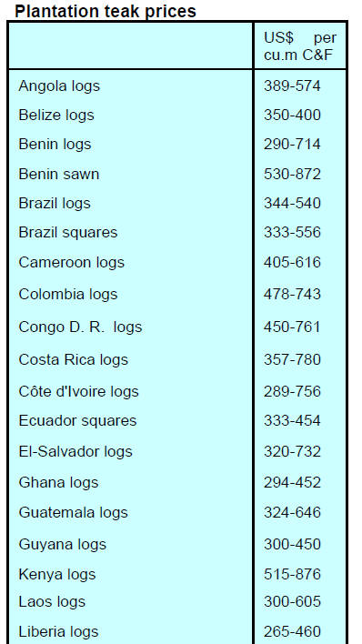Select the Belize logs price 350-400
Screen dimensions: 362x644
[292, 115]
